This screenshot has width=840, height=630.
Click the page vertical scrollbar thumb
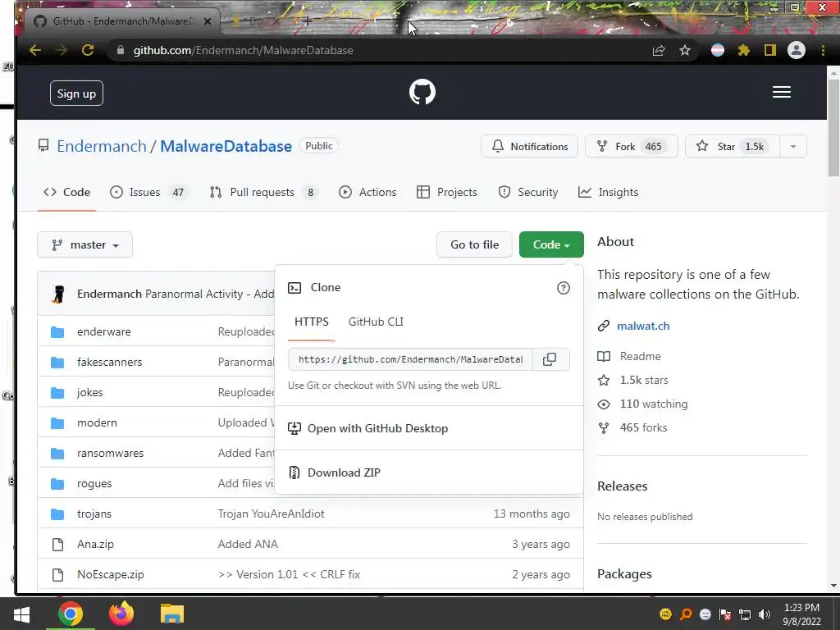[x=833, y=127]
